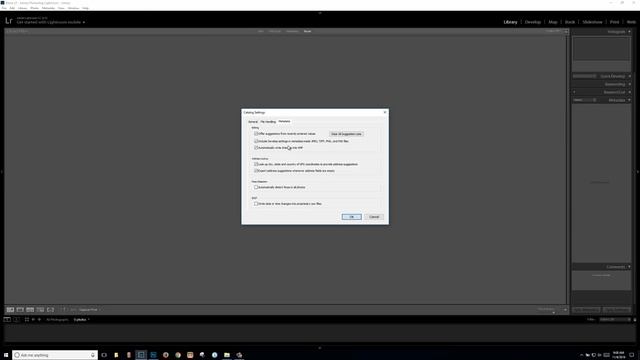
Task: Click the Clear All Suggestion Lists button
Action: [346, 134]
